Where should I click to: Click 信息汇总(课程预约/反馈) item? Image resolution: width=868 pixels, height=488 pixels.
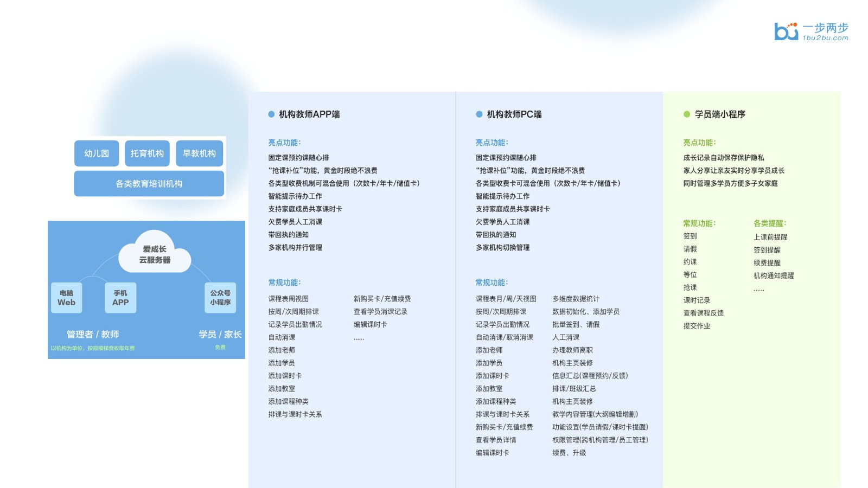click(590, 376)
